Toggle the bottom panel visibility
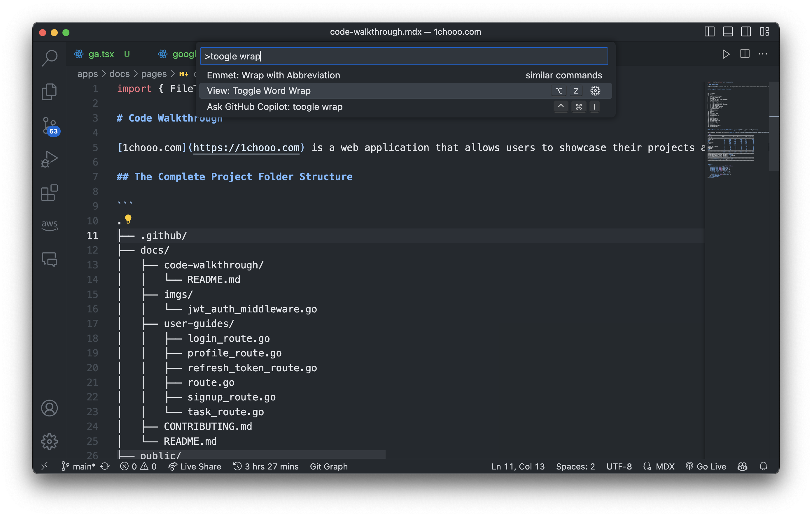The width and height of the screenshot is (812, 517). pyautogui.click(x=728, y=32)
